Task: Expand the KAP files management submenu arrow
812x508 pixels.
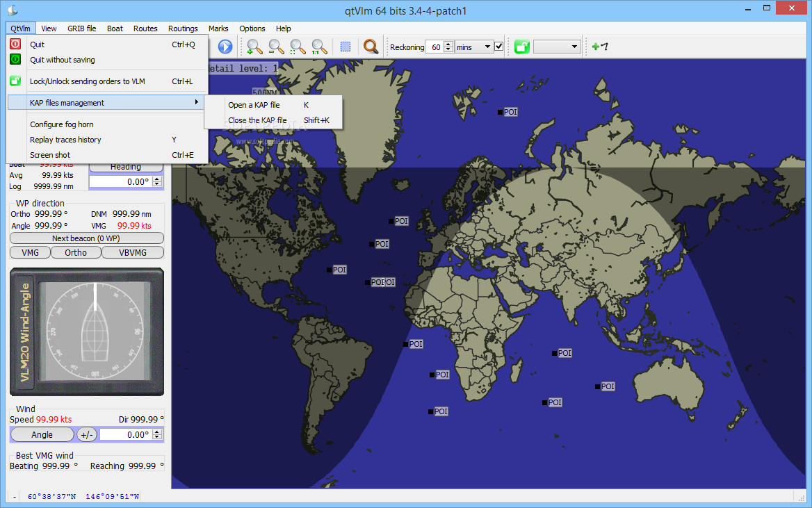Action: pyautogui.click(x=196, y=102)
